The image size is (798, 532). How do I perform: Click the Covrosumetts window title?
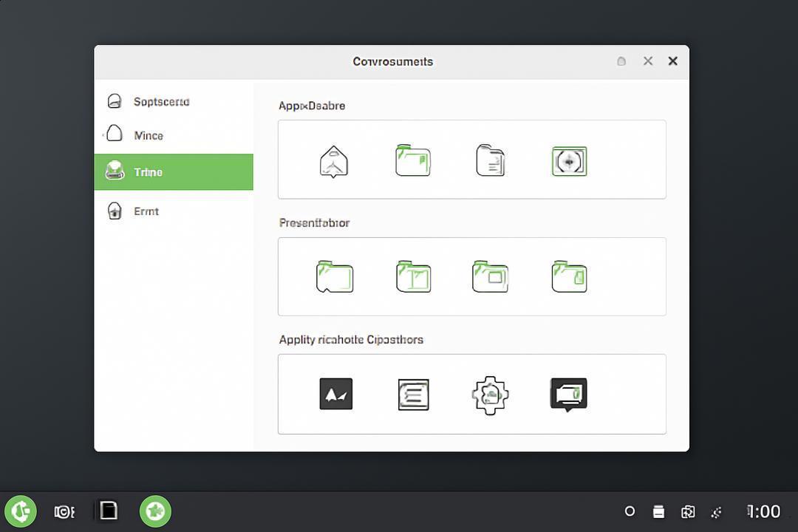(x=393, y=61)
